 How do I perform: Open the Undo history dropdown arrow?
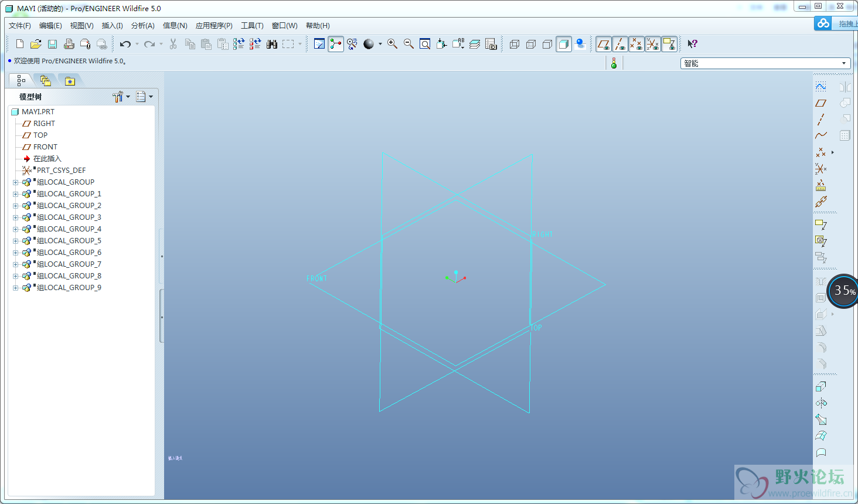(x=137, y=44)
